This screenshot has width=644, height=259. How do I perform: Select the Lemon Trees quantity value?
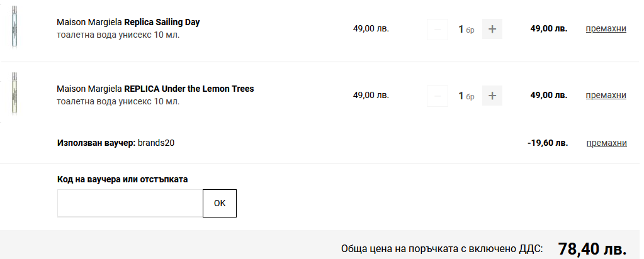[461, 96]
